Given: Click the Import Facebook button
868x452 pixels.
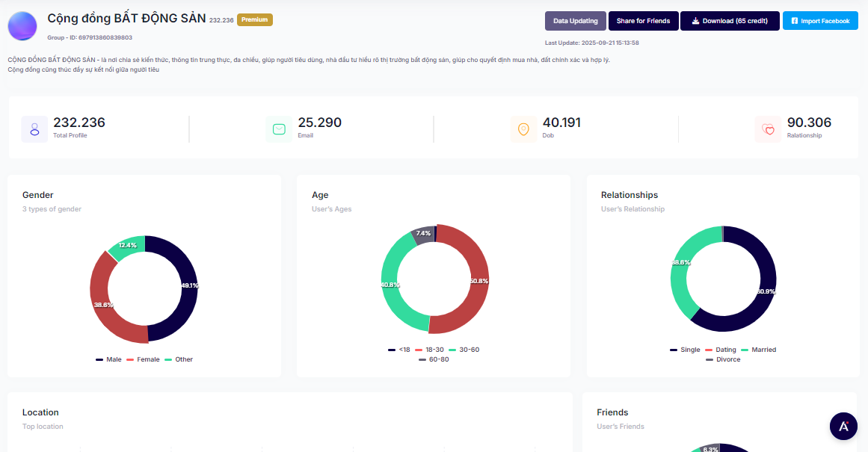Looking at the screenshot, I should (820, 21).
